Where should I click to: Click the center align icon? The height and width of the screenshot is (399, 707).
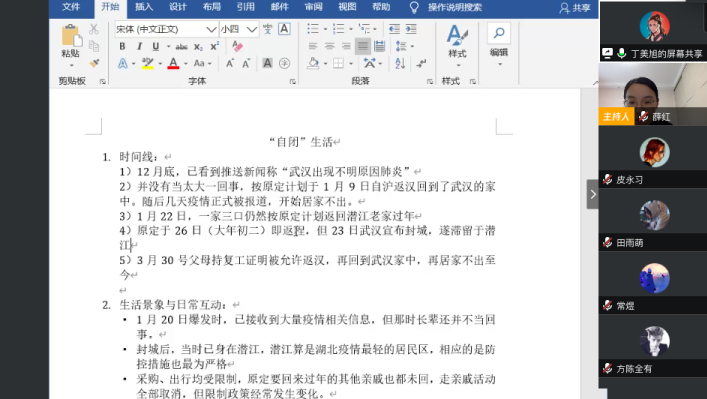pyautogui.click(x=330, y=46)
